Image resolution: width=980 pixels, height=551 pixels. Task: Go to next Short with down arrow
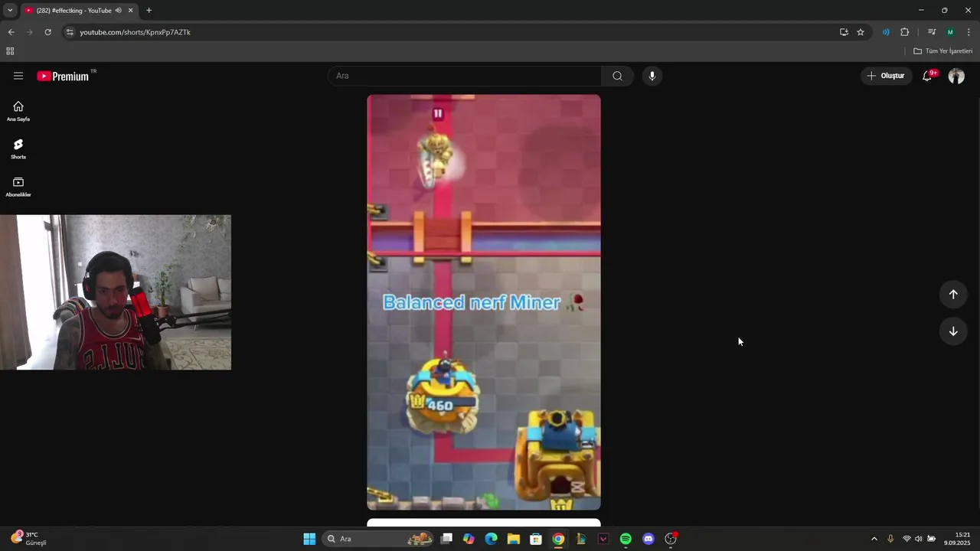(953, 331)
